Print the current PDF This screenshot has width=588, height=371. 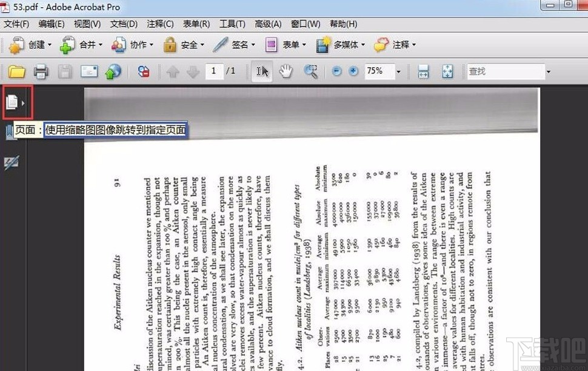41,71
